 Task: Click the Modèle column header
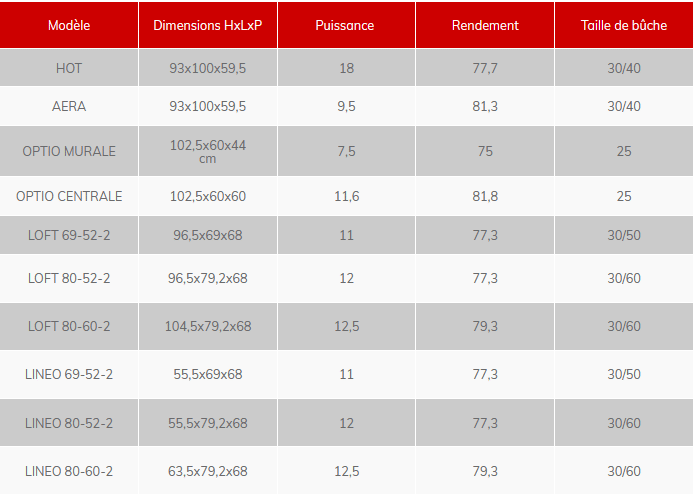coord(69,25)
